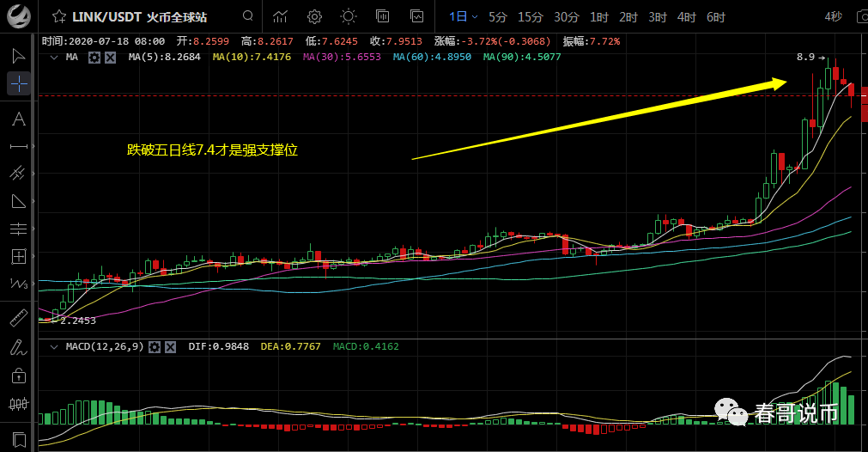Remove the MACD indicator with X
Image resolution: width=868 pixels, height=452 pixels.
pos(170,347)
